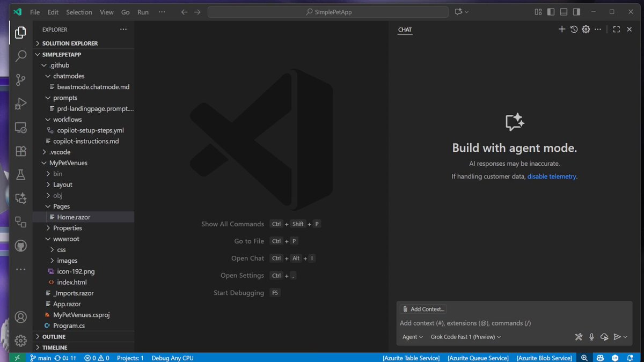Screen dimensions: 644x362
Task: Open Copilot title bar dropdown chevron
Action: [466, 12]
